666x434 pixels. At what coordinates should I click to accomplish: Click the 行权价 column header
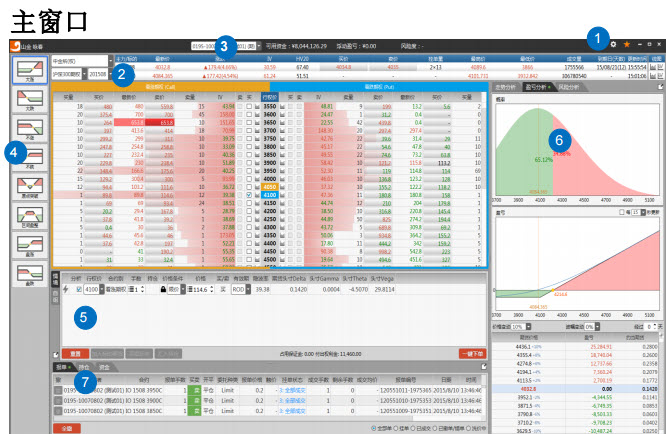pyautogui.click(x=270, y=97)
